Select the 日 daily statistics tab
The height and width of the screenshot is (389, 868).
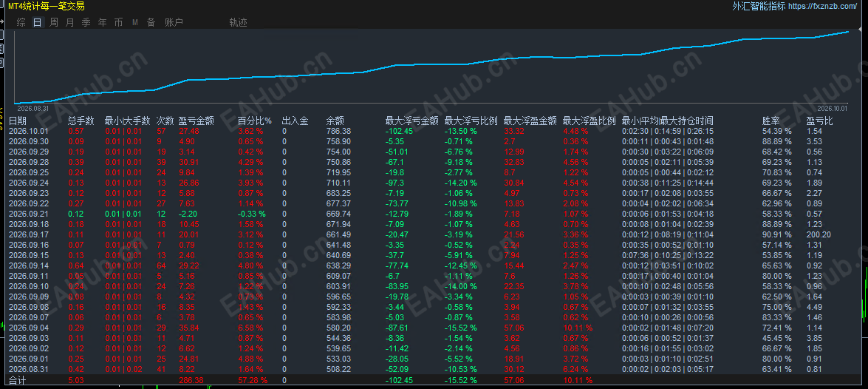tap(38, 23)
